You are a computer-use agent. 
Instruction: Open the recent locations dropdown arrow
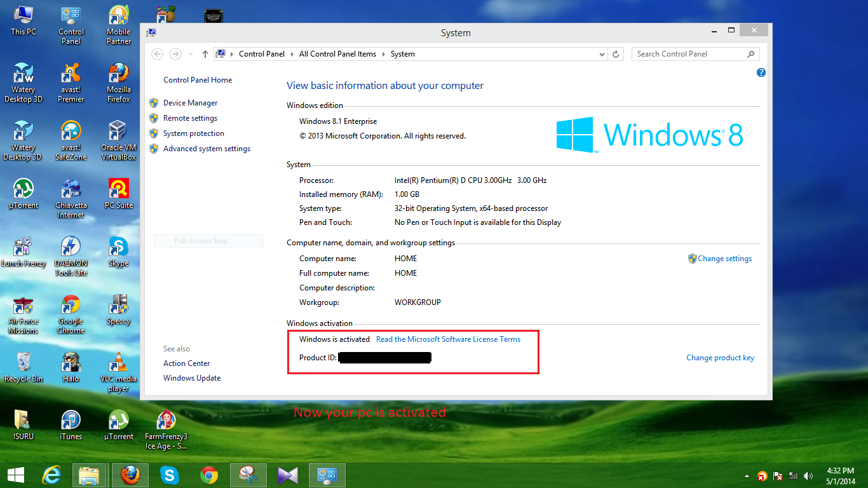pyautogui.click(x=191, y=55)
